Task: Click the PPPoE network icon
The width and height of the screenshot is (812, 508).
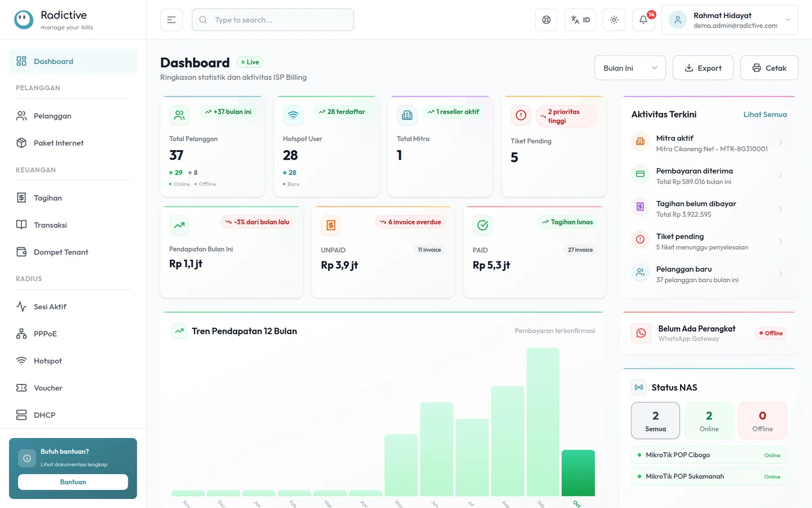Action: click(21, 334)
